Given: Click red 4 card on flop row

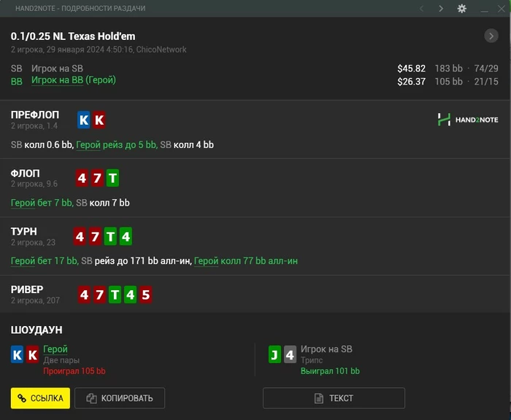Looking at the screenshot, I should pyautogui.click(x=82, y=178).
